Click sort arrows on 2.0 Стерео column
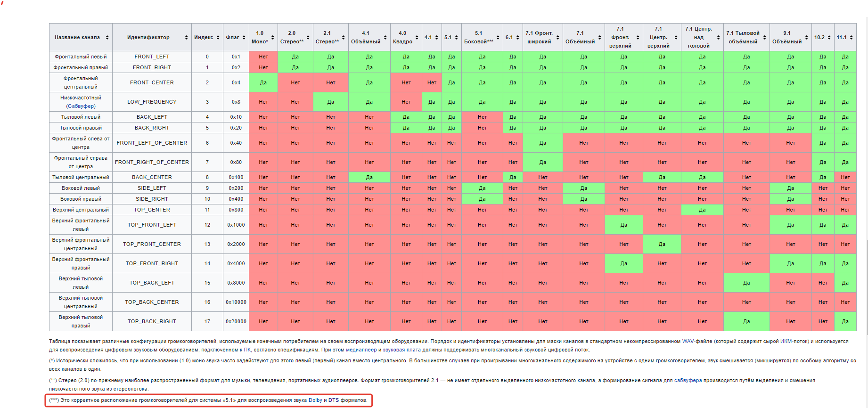The height and width of the screenshot is (408, 868). (308, 38)
